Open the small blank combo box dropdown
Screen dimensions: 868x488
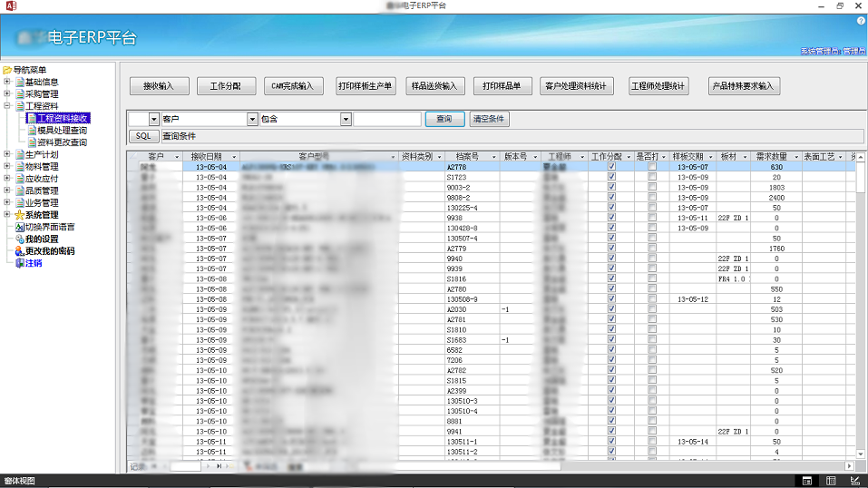click(x=154, y=119)
